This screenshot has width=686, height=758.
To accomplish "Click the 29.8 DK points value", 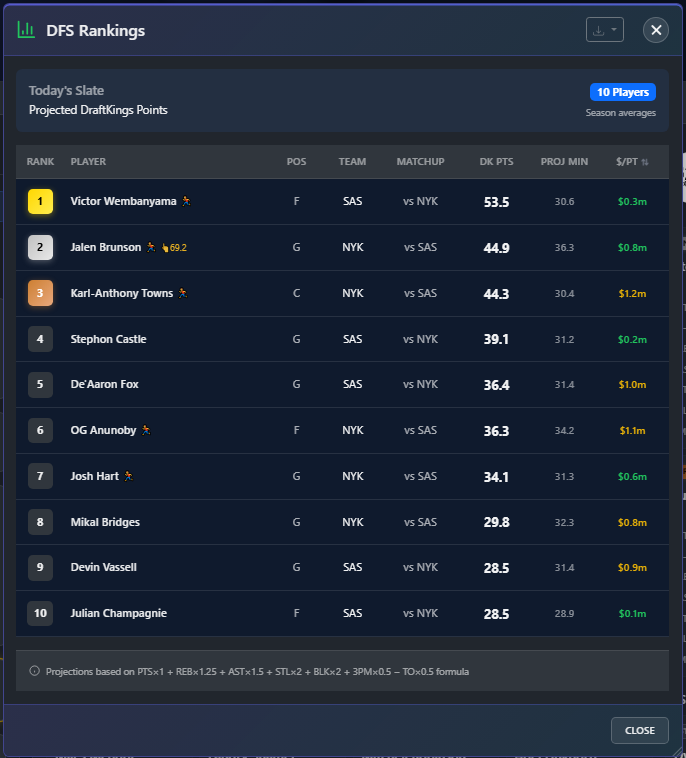I will pos(496,523).
